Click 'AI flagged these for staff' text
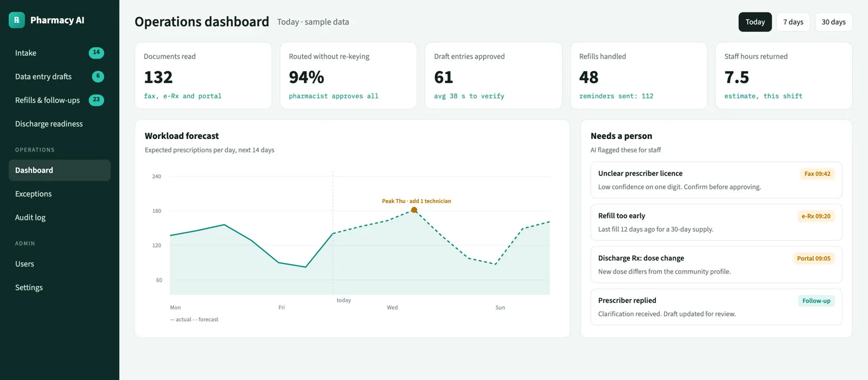This screenshot has width=868, height=380. tap(626, 150)
